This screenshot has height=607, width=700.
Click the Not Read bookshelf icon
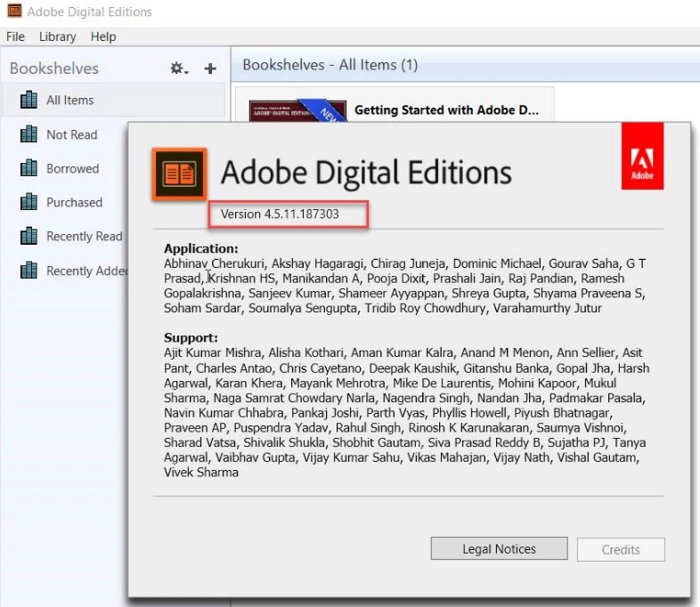click(29, 134)
